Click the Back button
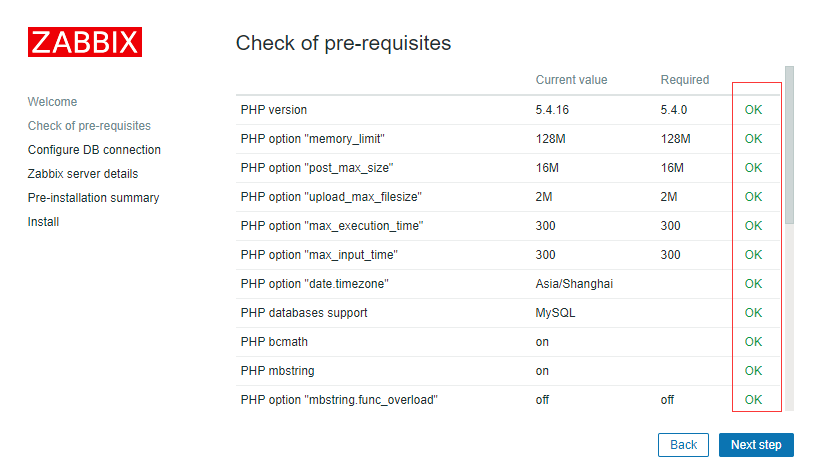 (x=683, y=445)
